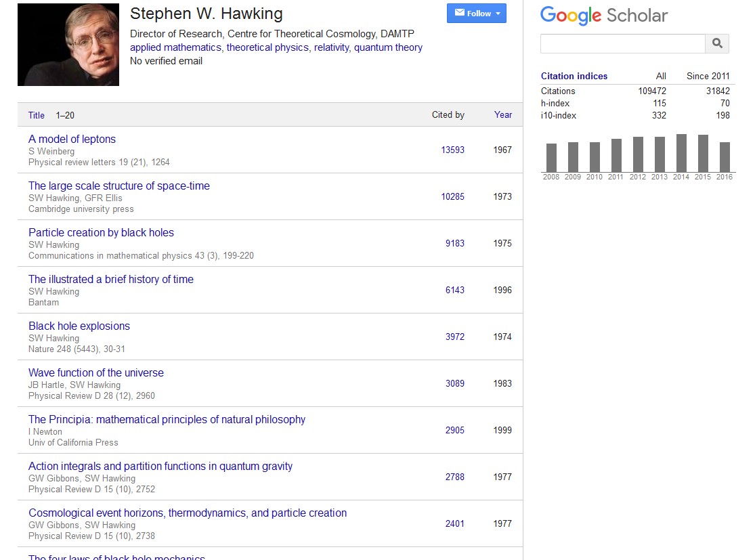755x560 pixels.
Task: View the 9183 citations count
Action: pos(454,243)
